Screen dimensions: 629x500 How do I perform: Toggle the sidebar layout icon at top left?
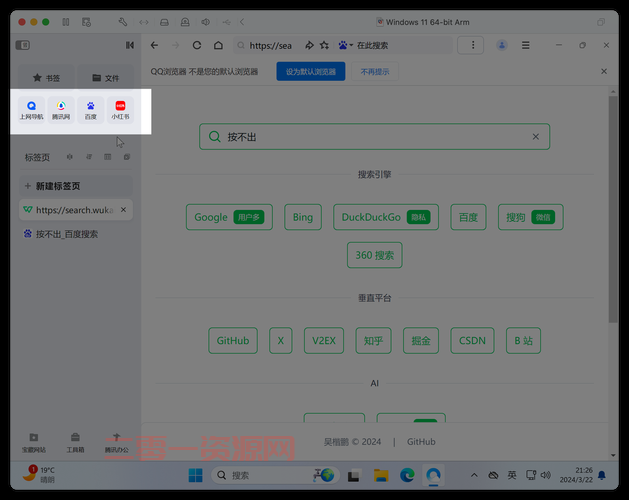23,45
